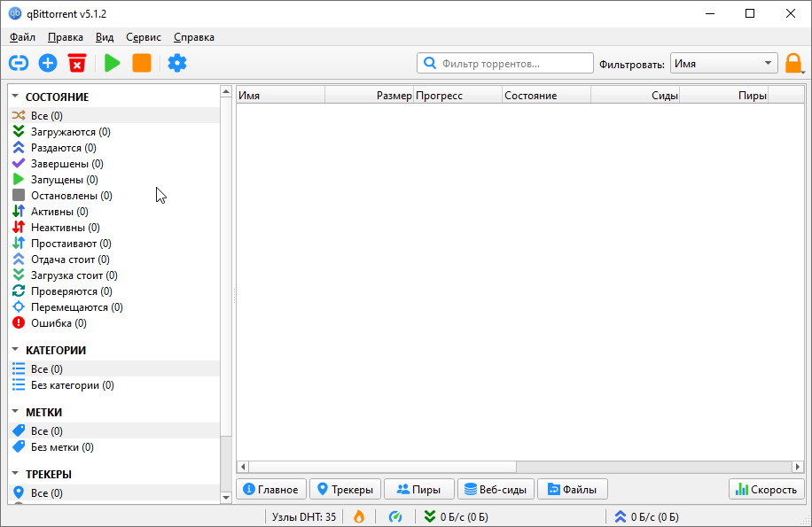Switch to the Файлы tab
Image resolution: width=812 pixels, height=527 pixels.
[573, 489]
